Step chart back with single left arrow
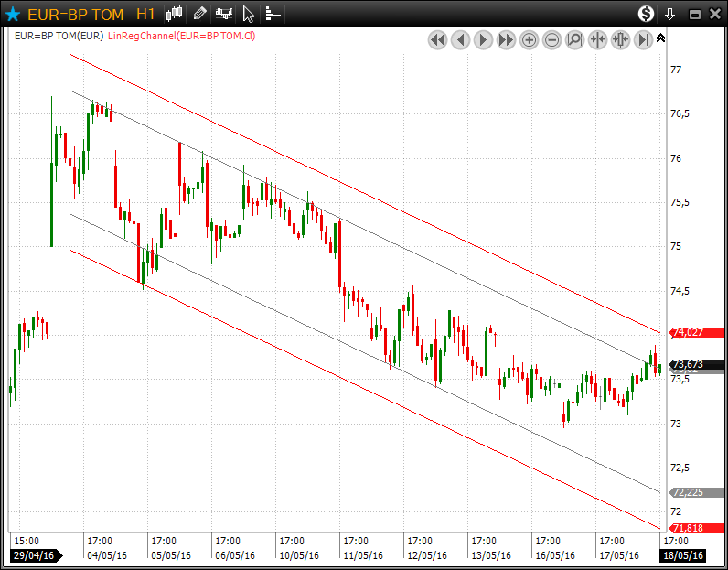The image size is (728, 570). pos(460,39)
